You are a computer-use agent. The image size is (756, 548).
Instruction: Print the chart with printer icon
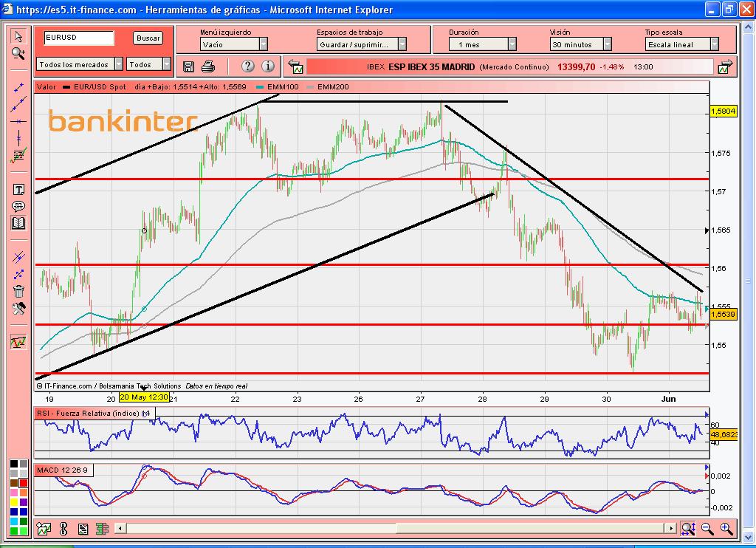coord(208,66)
